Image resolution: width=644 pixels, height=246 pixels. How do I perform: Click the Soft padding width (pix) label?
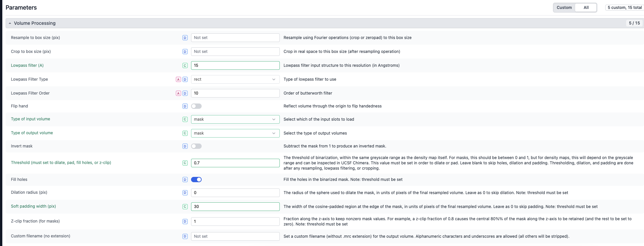click(x=33, y=206)
